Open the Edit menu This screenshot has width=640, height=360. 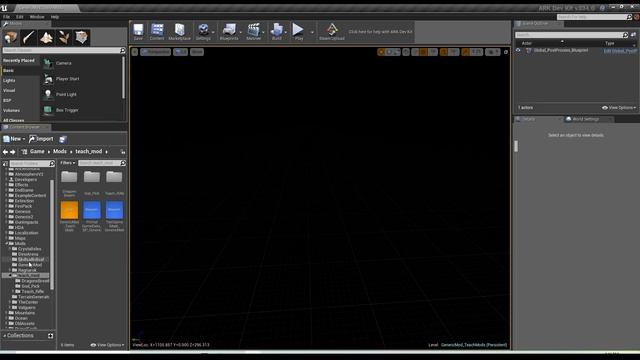[20, 17]
